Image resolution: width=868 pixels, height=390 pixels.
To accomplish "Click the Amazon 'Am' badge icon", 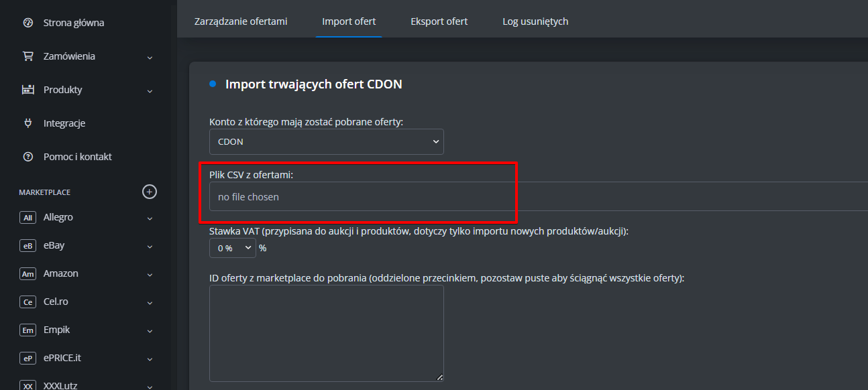I will pyautogui.click(x=28, y=274).
